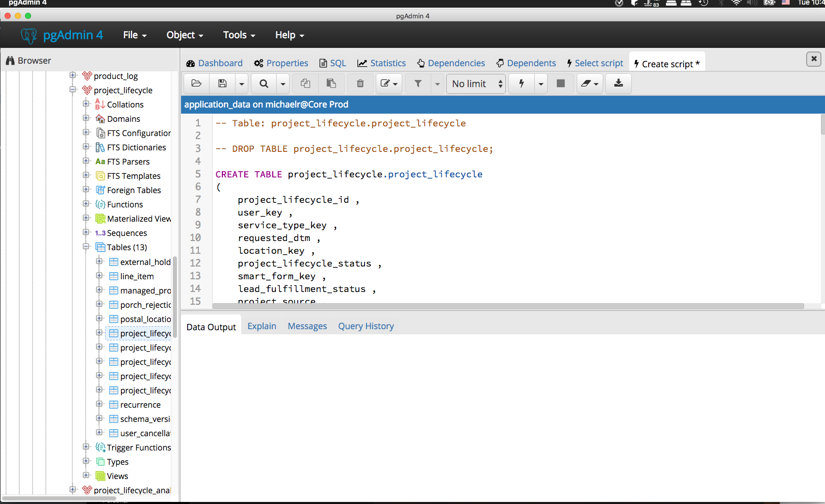Viewport: 825px width, 504px height.
Task: Click the Open File folder icon
Action: [x=196, y=84]
